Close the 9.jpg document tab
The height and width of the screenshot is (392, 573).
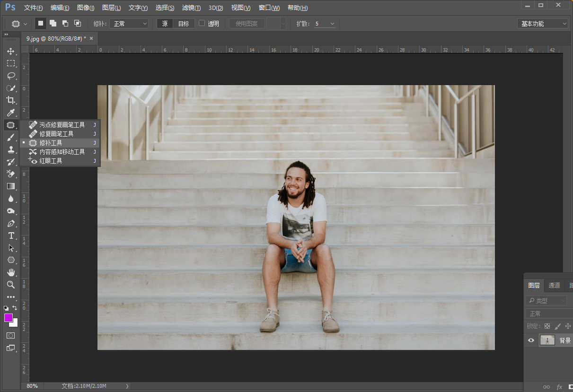coord(91,38)
